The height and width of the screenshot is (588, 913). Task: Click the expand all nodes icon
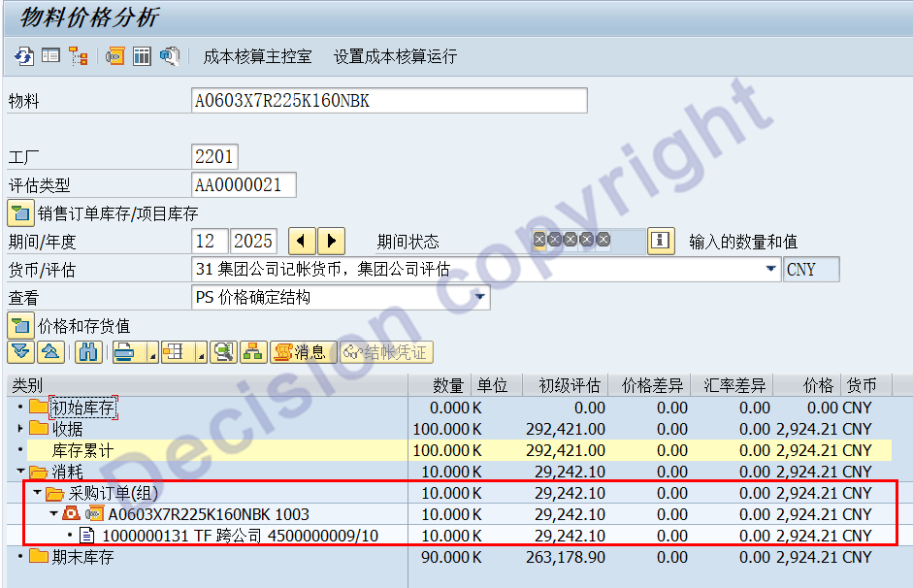[20, 352]
